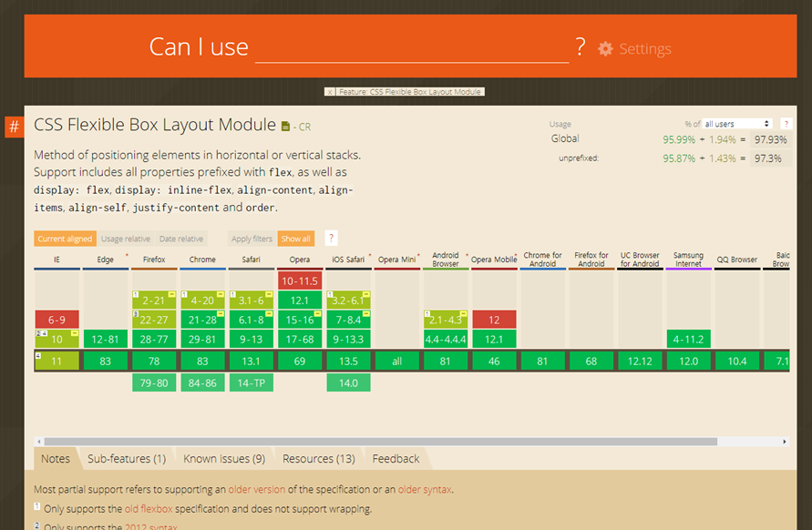The image size is (812, 530).
Task: Select Opera 10-11.5 red cell
Action: click(x=300, y=281)
